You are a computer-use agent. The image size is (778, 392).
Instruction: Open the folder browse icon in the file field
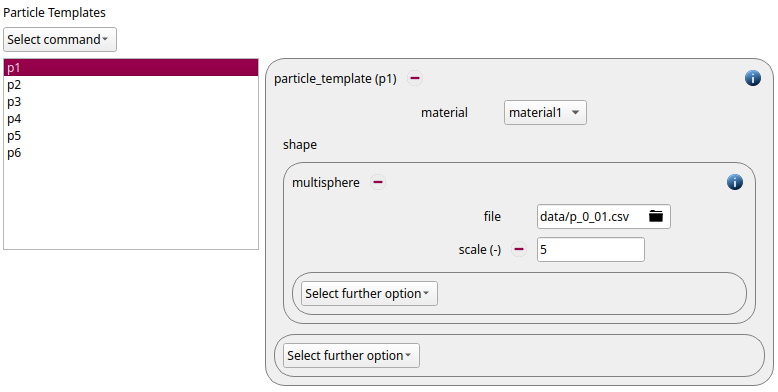655,216
